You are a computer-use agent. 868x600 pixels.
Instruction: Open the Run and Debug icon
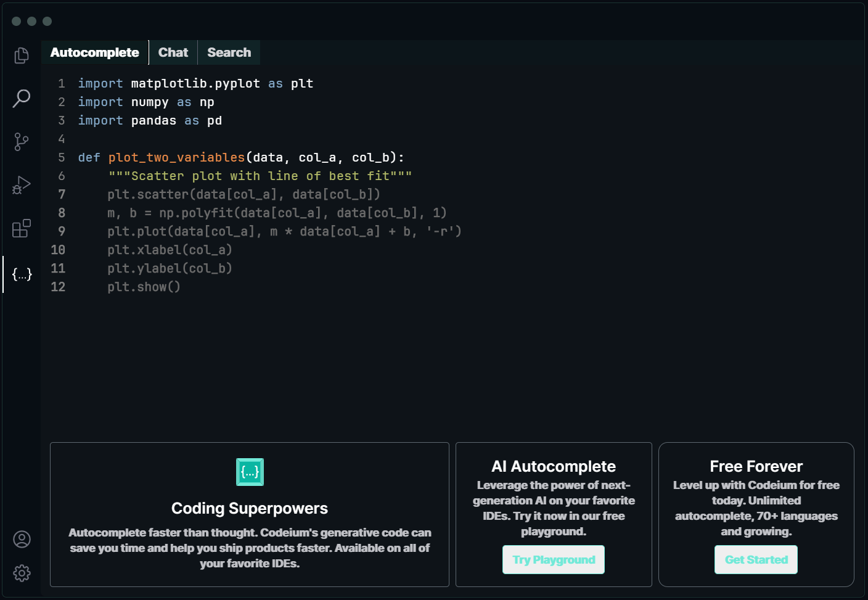[x=22, y=185]
